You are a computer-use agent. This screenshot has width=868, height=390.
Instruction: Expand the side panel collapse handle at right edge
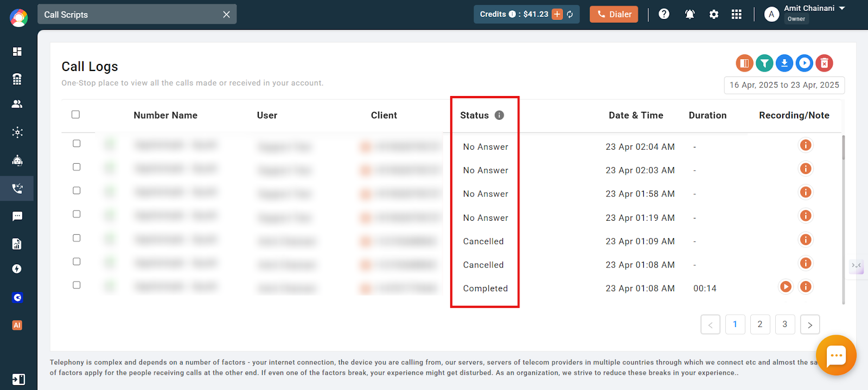(x=856, y=266)
